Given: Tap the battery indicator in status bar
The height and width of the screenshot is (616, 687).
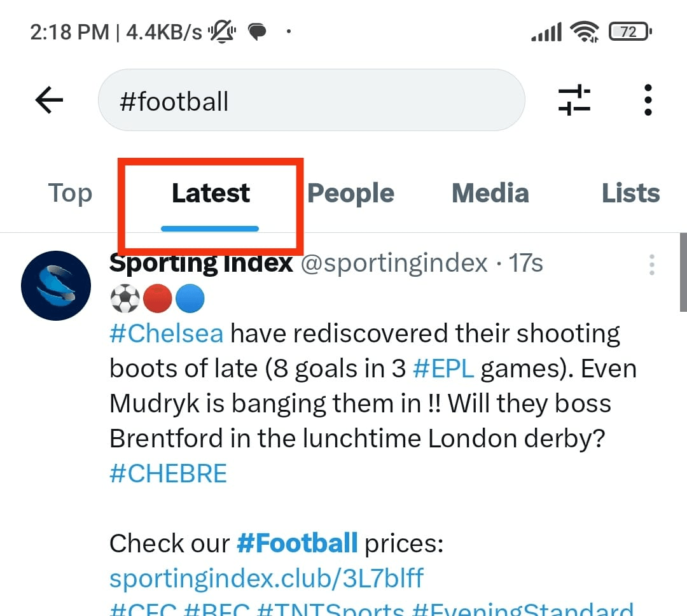Looking at the screenshot, I should click(x=628, y=31).
